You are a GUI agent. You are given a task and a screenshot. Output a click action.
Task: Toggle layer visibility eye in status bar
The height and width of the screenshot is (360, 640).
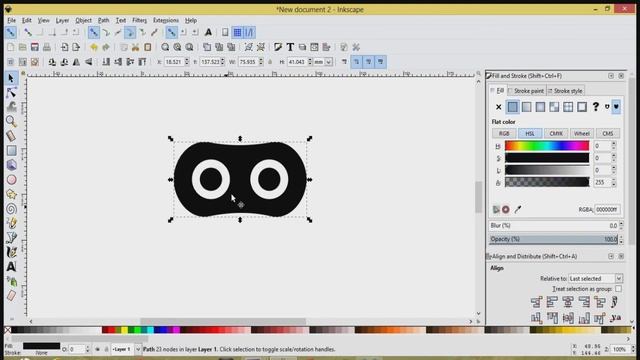(97, 349)
